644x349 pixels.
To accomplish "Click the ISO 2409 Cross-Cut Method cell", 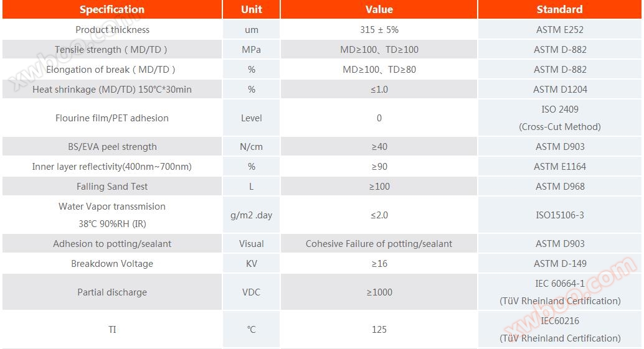I will pyautogui.click(x=559, y=118).
